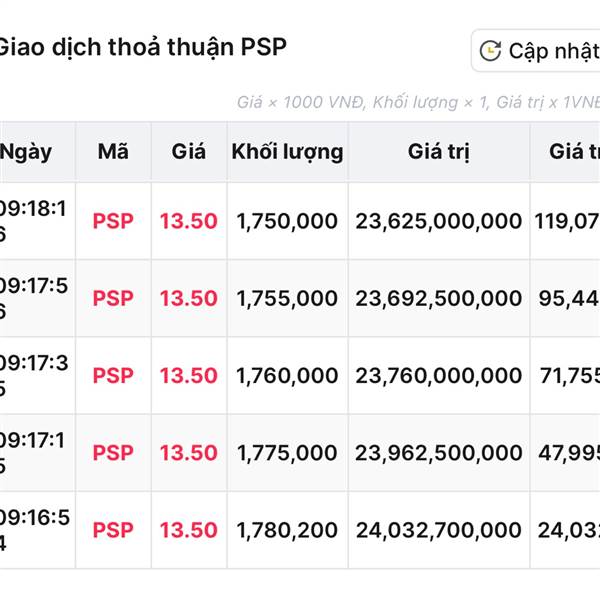The width and height of the screenshot is (600, 600).
Task: Open PSP ticker link in first row
Action: [113, 221]
